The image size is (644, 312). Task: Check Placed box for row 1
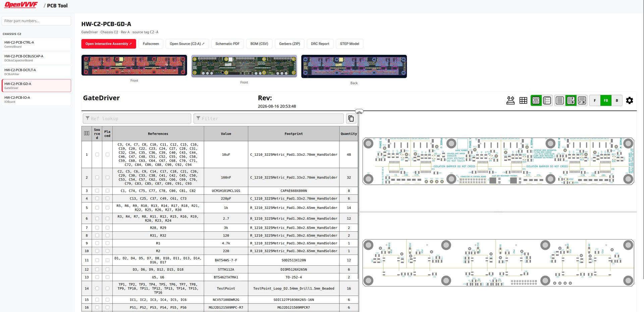107,154
